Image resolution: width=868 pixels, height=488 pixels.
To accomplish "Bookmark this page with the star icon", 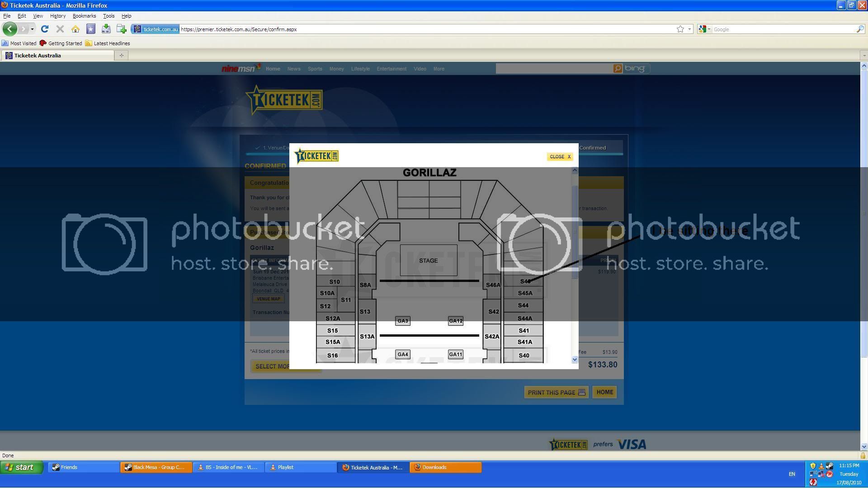I will pos(680,29).
